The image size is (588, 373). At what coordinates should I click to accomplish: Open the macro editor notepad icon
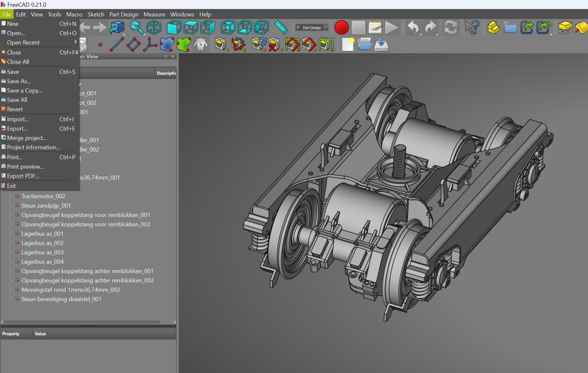pyautogui.click(x=375, y=28)
